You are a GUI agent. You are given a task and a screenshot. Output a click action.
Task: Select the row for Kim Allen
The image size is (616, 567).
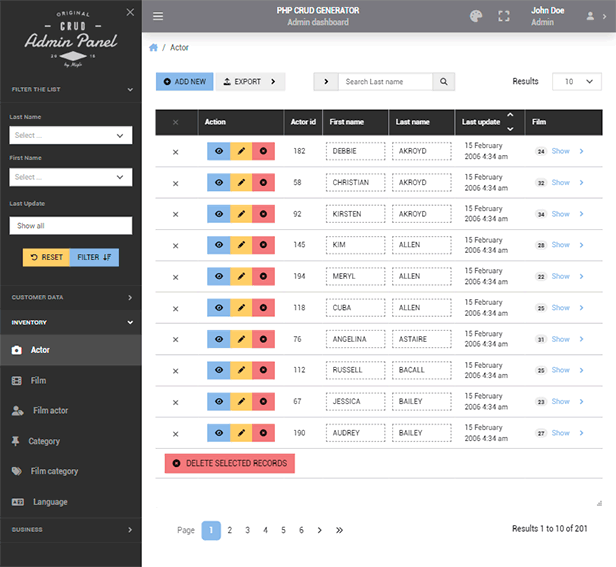click(x=176, y=245)
